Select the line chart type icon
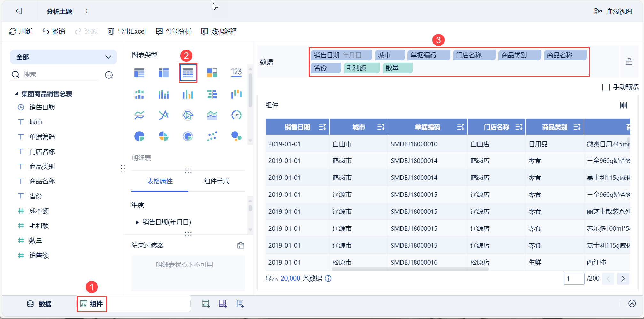Screen dimensions: 644x319 139,115
